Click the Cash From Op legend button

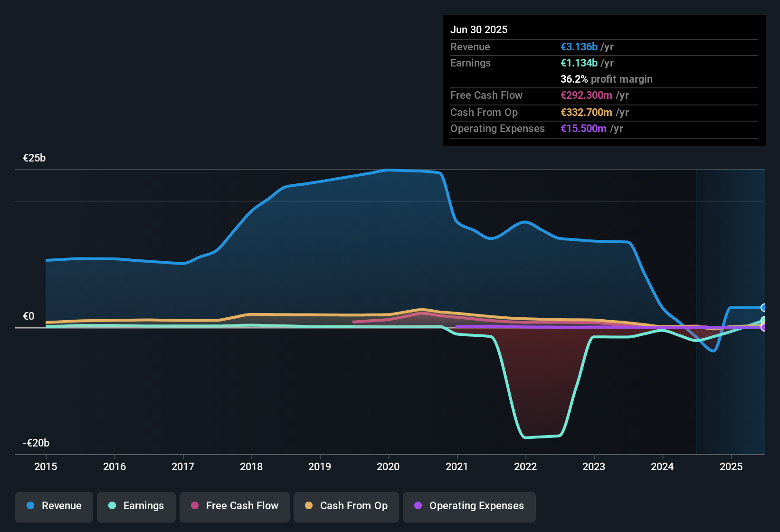pyautogui.click(x=346, y=506)
